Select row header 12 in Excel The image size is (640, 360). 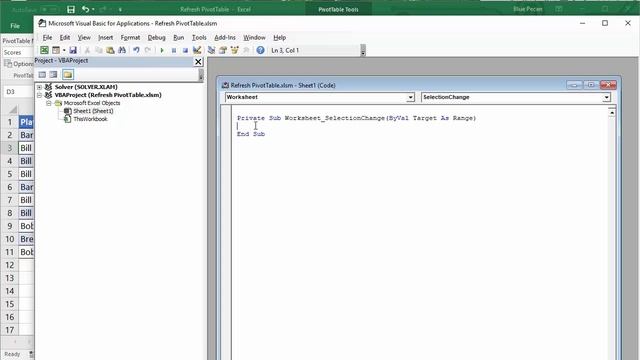(x=9, y=265)
